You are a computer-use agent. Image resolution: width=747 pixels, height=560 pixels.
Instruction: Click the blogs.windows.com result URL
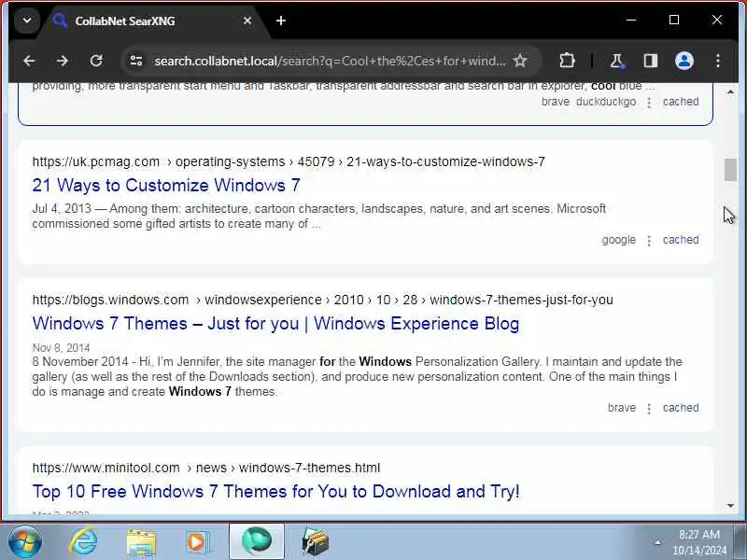(x=322, y=300)
